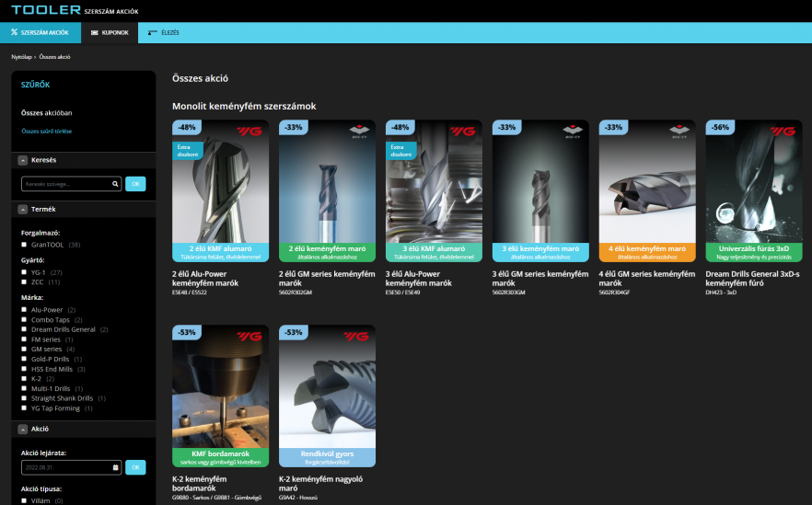812x505 pixels.
Task: Open K-2 keményfém nagyoló maró title
Action: pyautogui.click(x=321, y=483)
